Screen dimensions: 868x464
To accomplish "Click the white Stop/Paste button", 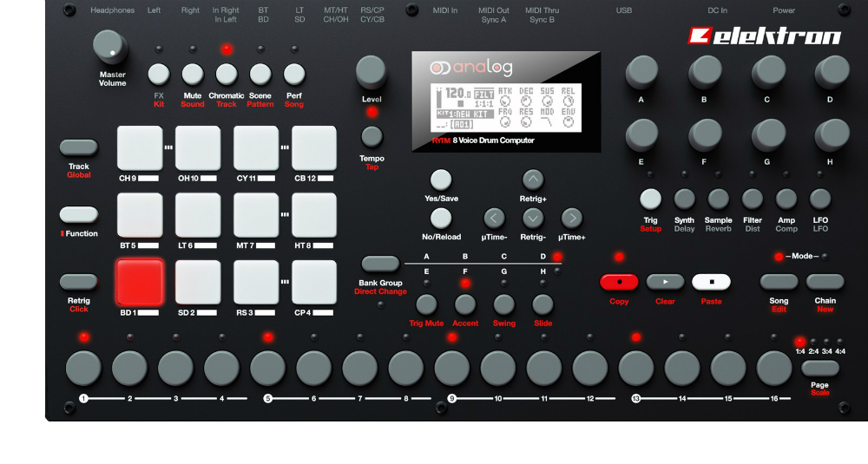I will pos(712,282).
